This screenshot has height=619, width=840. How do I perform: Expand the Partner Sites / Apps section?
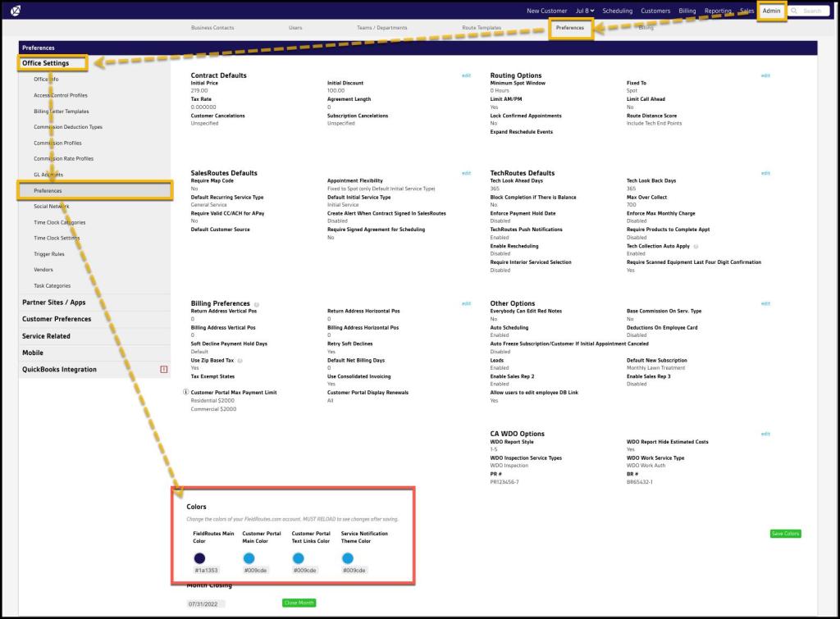pos(54,303)
